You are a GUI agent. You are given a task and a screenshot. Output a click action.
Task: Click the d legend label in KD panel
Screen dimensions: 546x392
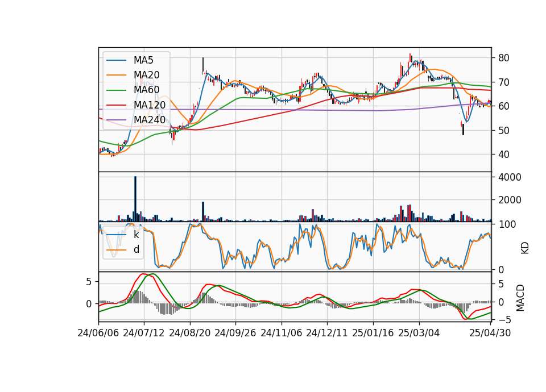click(136, 249)
